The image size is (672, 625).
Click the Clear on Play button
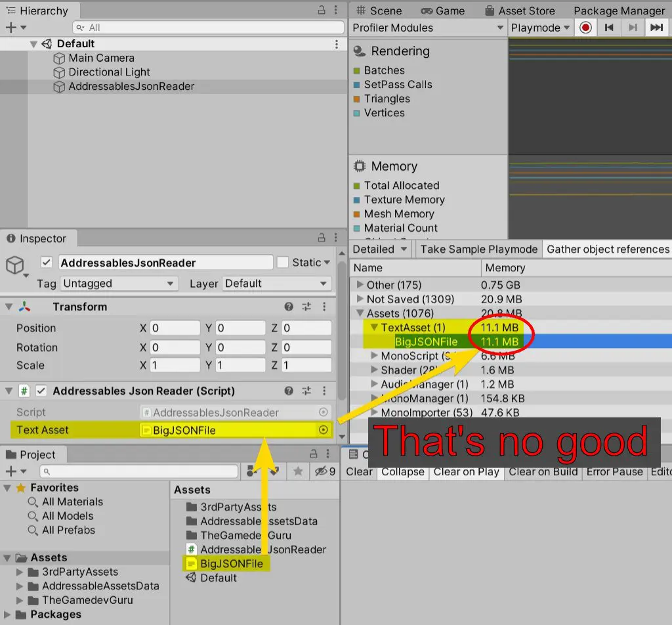466,471
